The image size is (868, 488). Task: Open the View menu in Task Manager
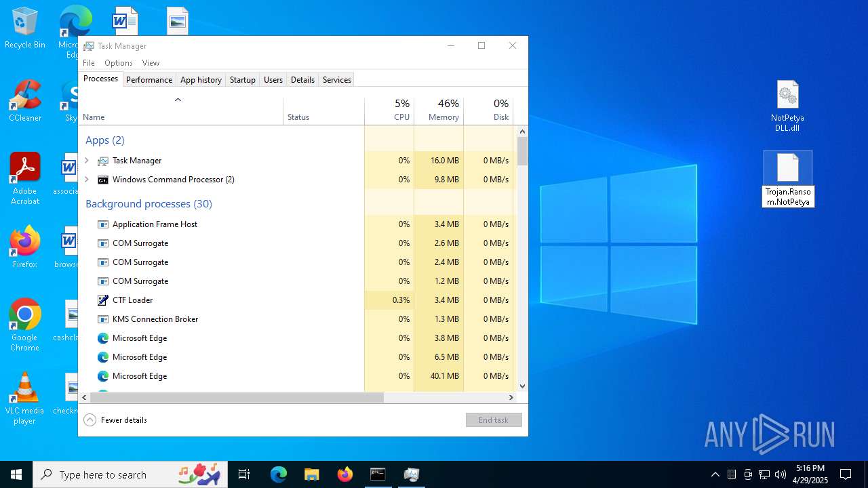click(151, 63)
